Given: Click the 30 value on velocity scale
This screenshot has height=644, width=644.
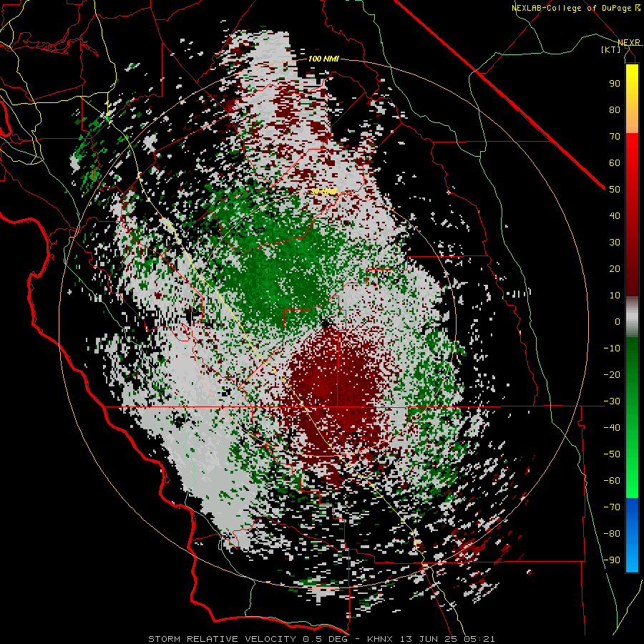Looking at the screenshot, I should (x=615, y=243).
